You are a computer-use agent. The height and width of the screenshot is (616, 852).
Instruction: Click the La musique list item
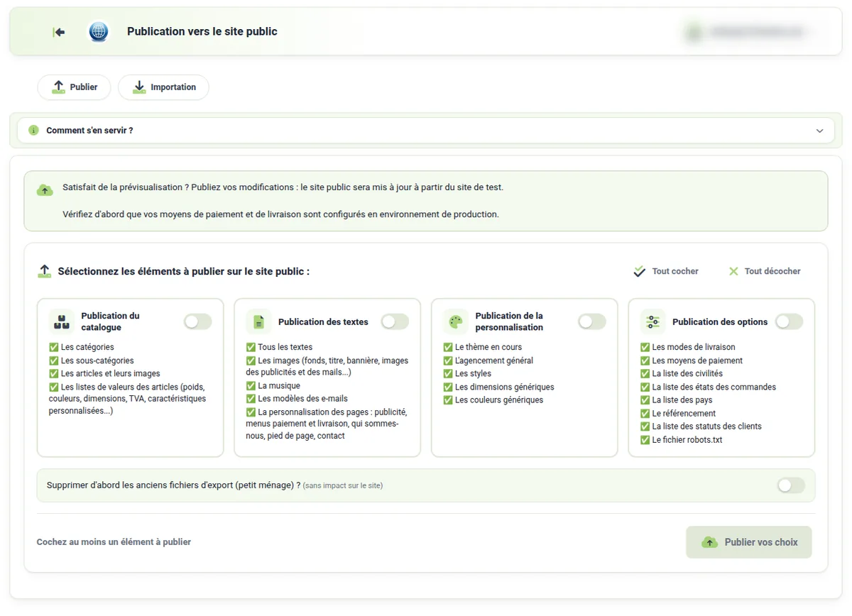273,386
